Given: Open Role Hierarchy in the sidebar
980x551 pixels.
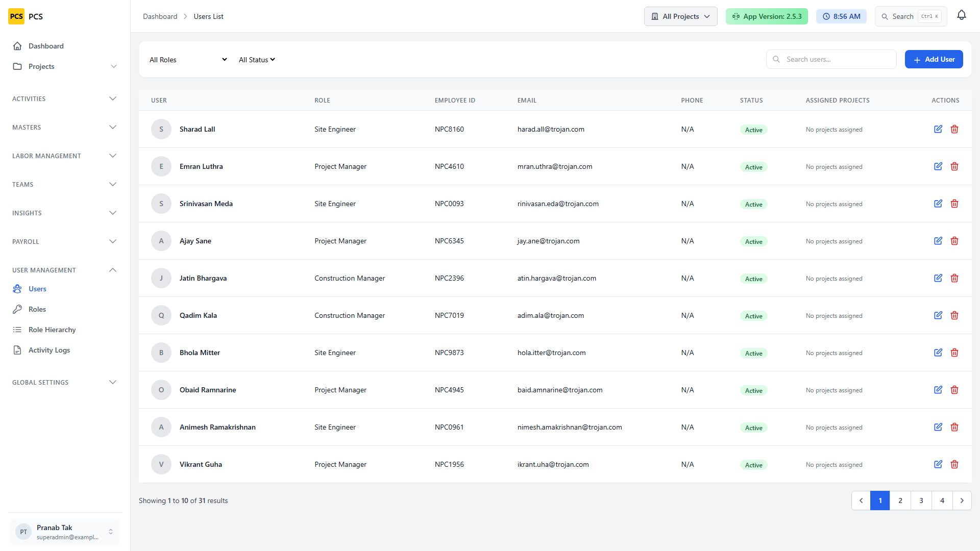Looking at the screenshot, I should click(65, 330).
